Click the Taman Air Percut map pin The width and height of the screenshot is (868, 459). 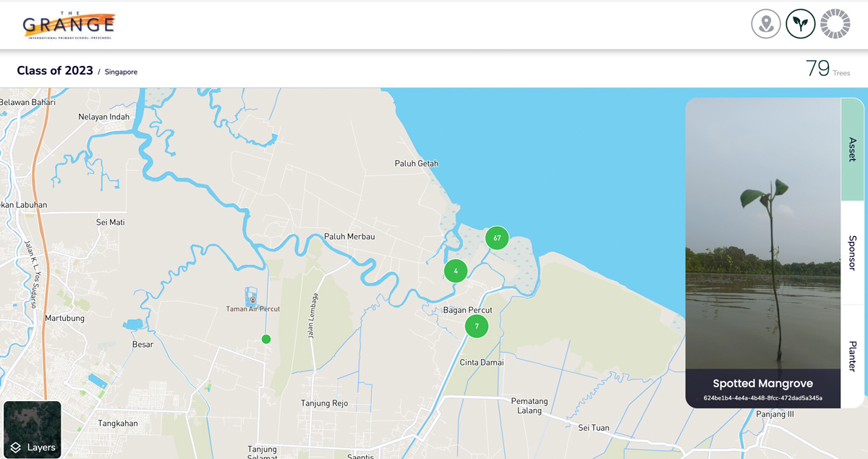252,299
